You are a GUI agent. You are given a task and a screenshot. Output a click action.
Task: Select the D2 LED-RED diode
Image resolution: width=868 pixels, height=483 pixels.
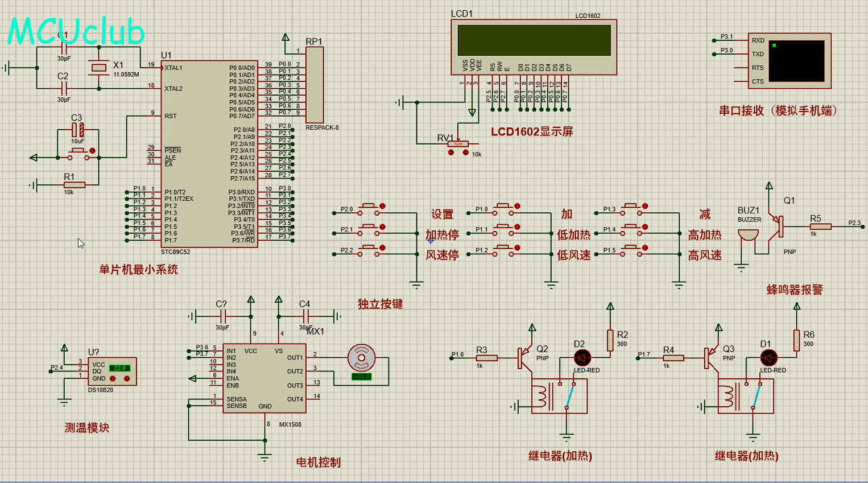point(582,358)
